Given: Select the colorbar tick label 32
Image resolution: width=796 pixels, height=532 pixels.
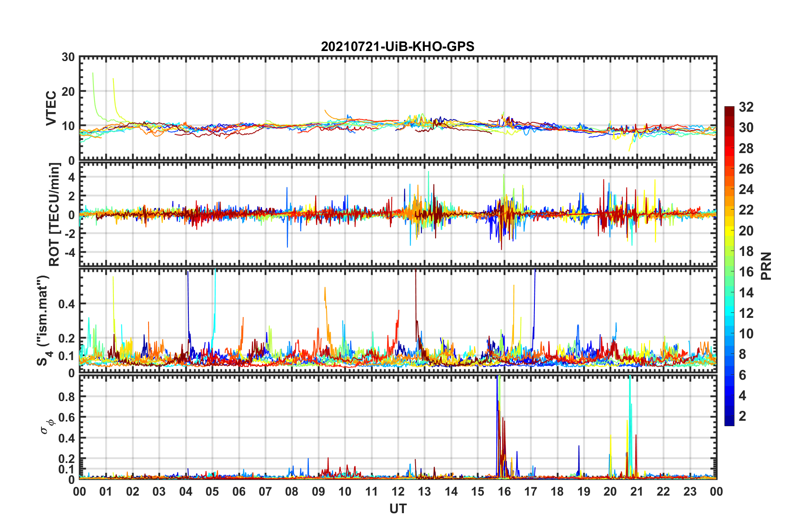Looking at the screenshot, I should [x=746, y=107].
